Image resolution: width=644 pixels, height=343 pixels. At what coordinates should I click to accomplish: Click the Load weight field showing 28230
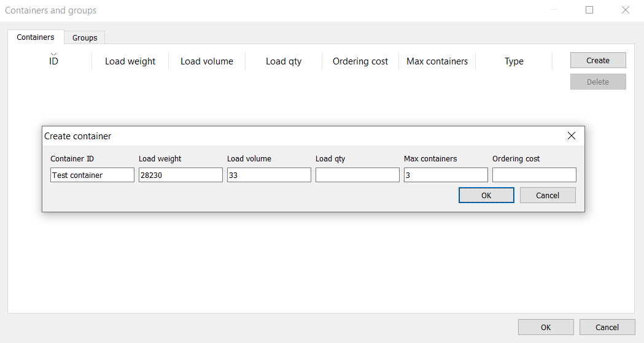tap(180, 175)
